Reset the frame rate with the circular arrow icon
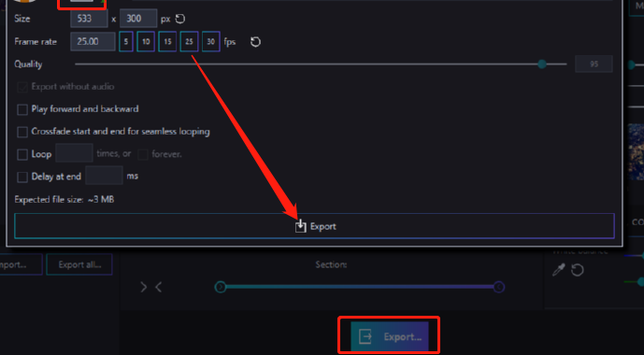The width and height of the screenshot is (644, 355). [255, 42]
